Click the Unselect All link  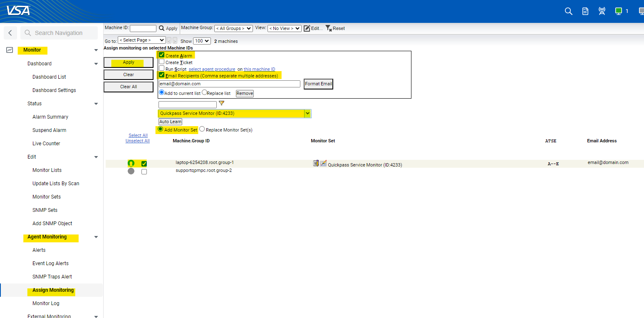click(138, 141)
